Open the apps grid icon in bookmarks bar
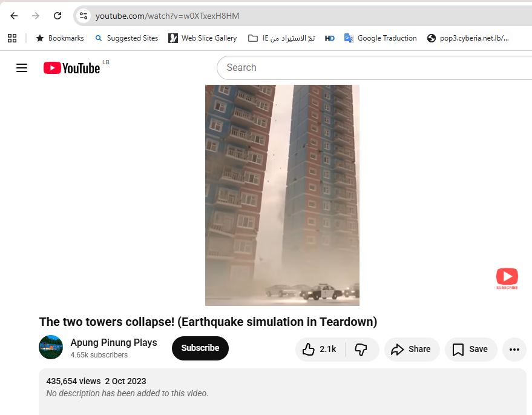The height and width of the screenshot is (415, 532). [12, 38]
